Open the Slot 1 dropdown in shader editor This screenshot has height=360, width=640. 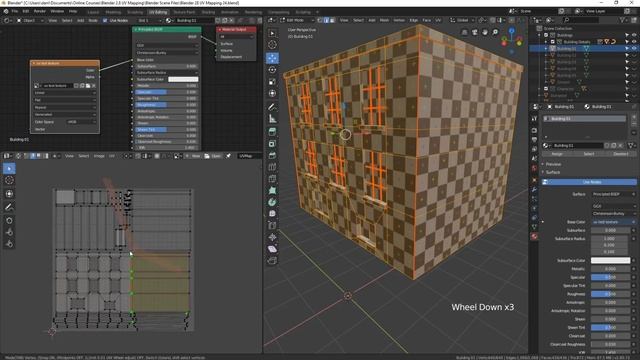[x=149, y=20]
